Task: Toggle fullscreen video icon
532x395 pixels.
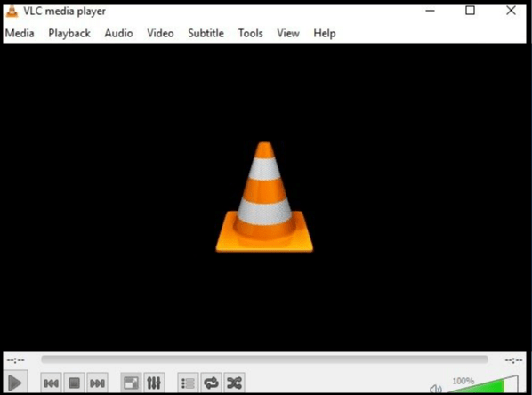Action: [131, 383]
